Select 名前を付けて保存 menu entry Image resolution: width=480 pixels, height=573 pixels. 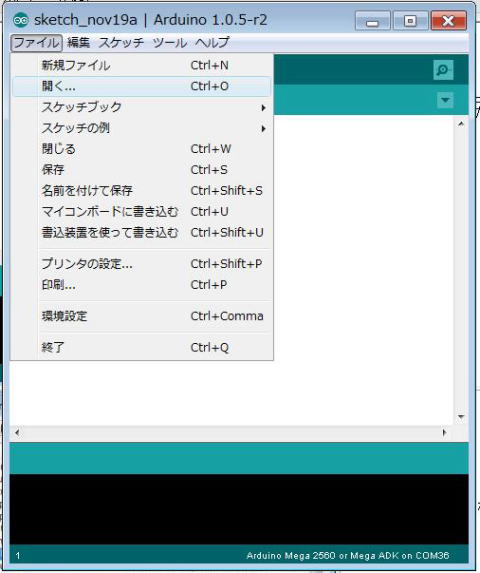click(142, 191)
